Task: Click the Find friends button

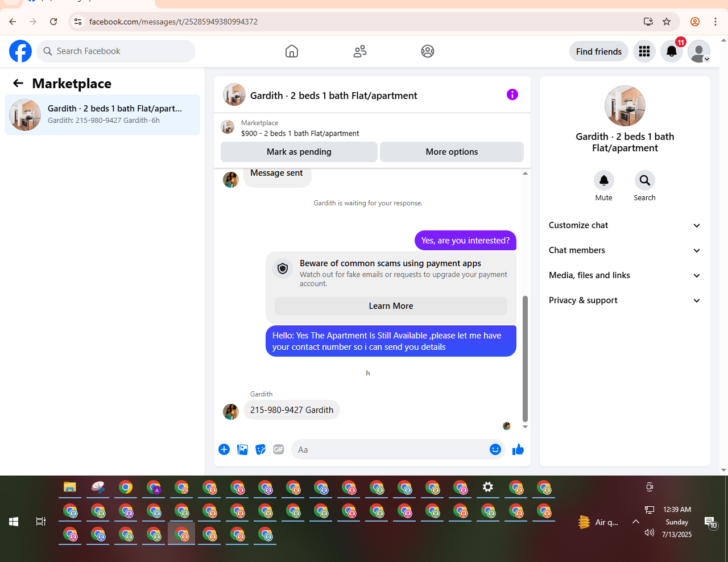Action: pyautogui.click(x=599, y=51)
